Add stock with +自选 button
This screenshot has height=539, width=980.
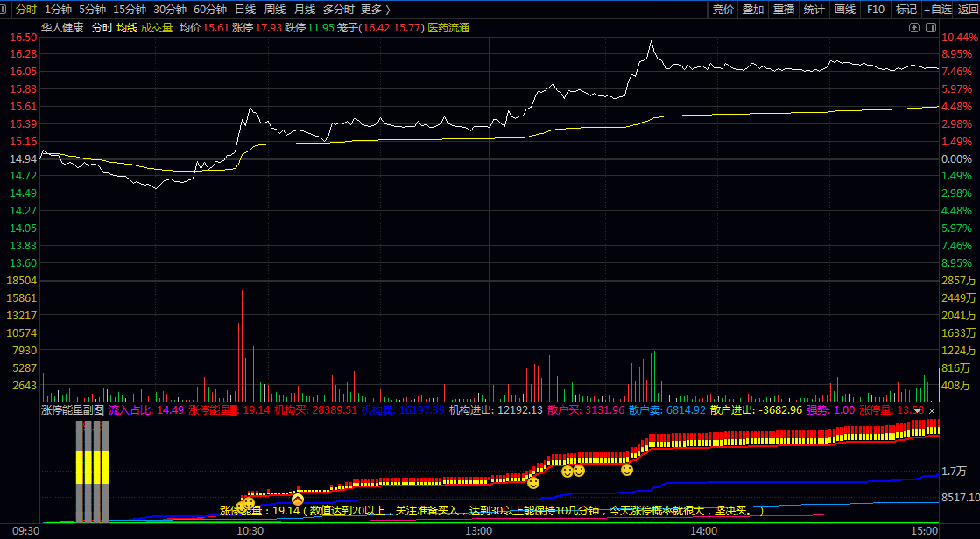point(938,10)
